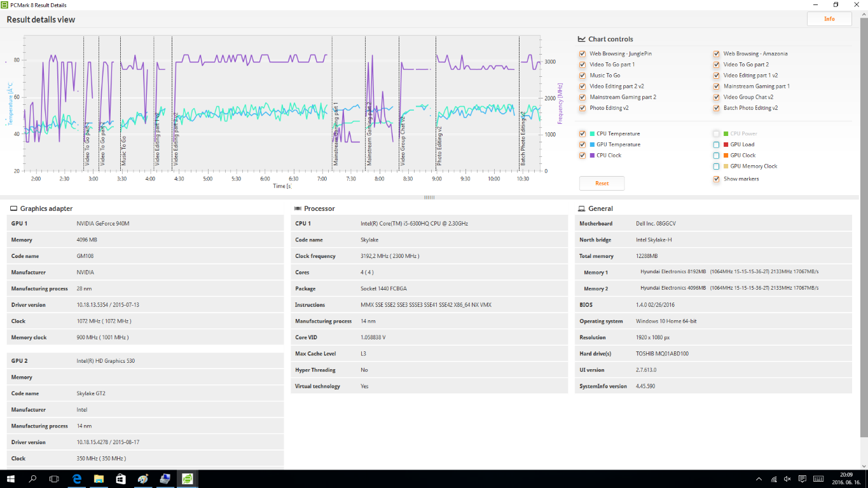Hide the CPU Temperature series checkbox
This screenshot has height=488, width=868.
pos(582,134)
